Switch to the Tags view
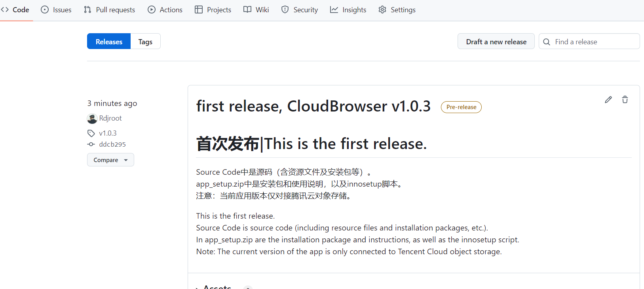The image size is (644, 289). point(145,42)
